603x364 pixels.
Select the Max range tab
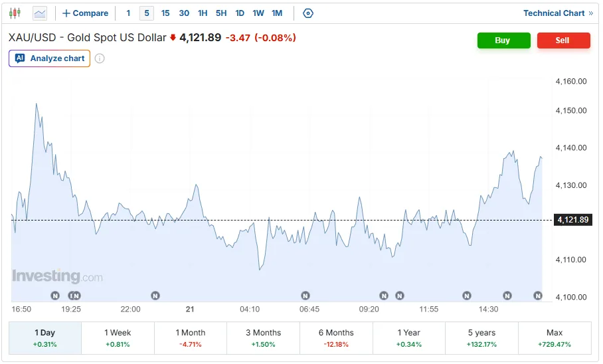[555, 338]
